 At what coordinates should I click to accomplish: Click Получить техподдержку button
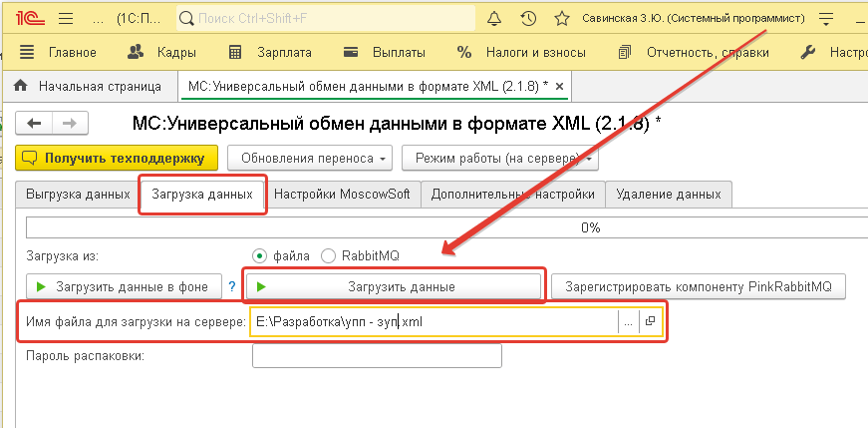pos(117,158)
